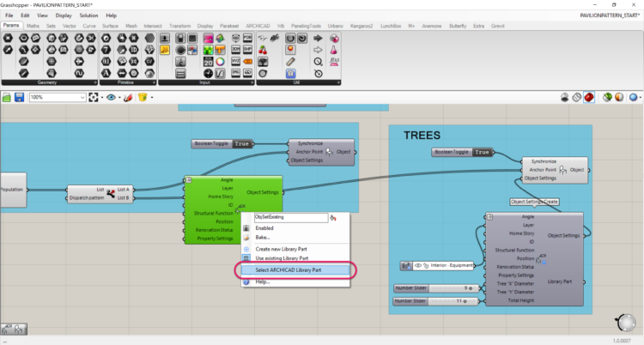Click the Open file green folder icon
This screenshot has height=345, width=644.
point(8,98)
